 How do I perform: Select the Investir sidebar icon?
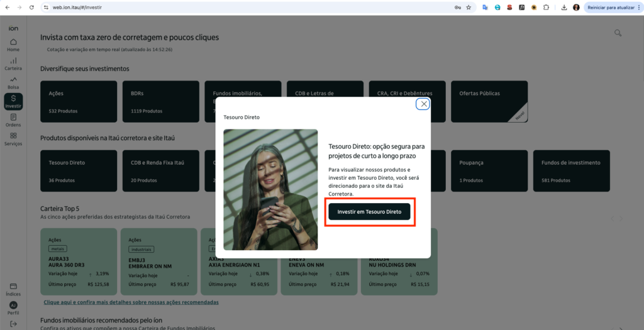coord(13,101)
